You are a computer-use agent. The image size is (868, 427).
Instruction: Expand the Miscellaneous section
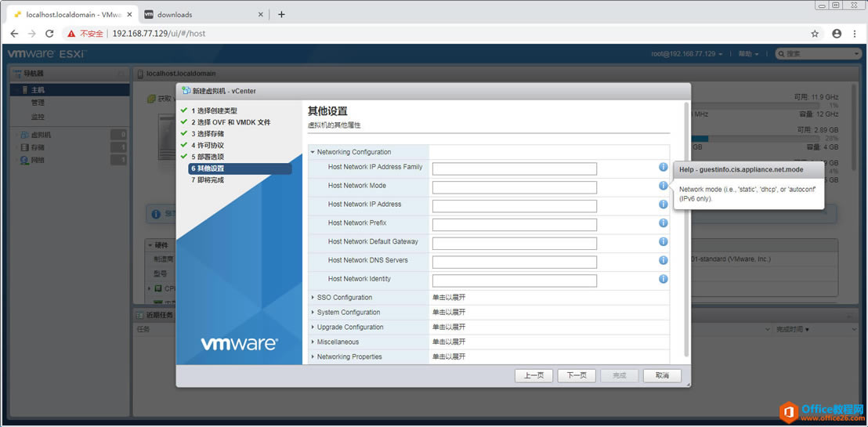pos(313,342)
